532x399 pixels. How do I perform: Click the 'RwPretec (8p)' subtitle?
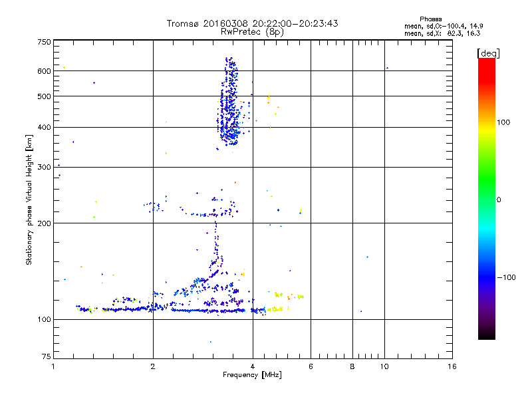coord(252,32)
